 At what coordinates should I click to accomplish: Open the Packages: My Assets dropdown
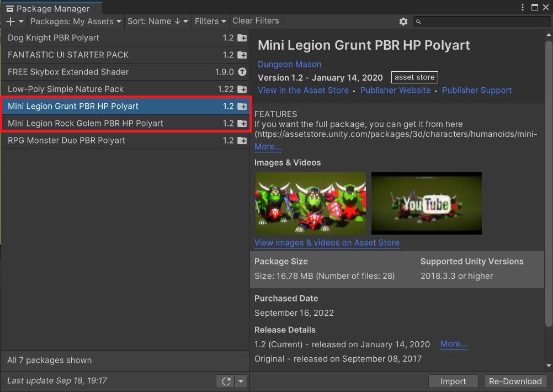coord(76,22)
